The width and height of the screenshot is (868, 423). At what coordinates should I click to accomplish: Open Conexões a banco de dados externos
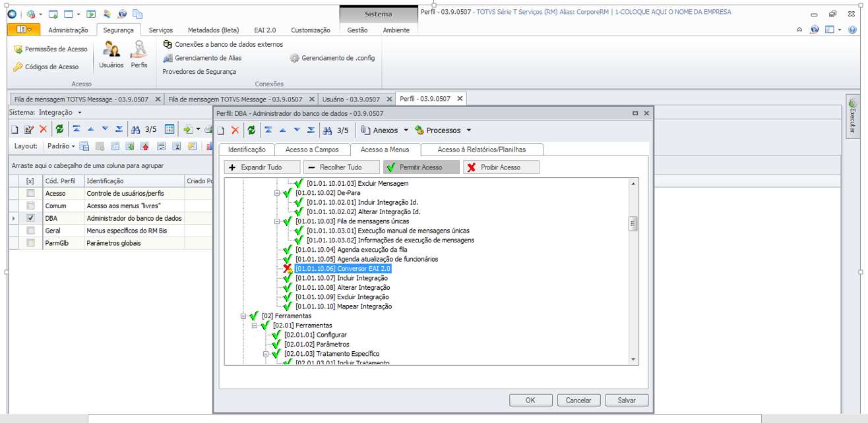click(x=223, y=44)
